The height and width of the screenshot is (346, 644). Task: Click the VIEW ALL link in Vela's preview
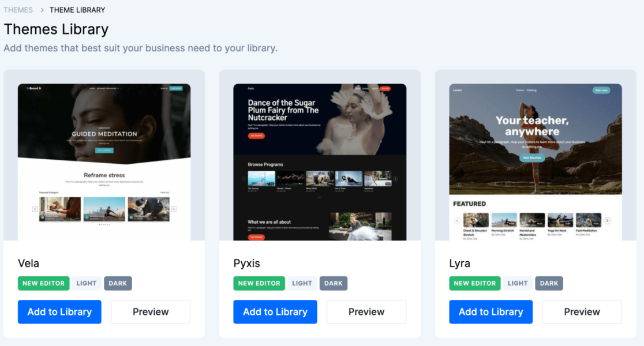(x=165, y=193)
